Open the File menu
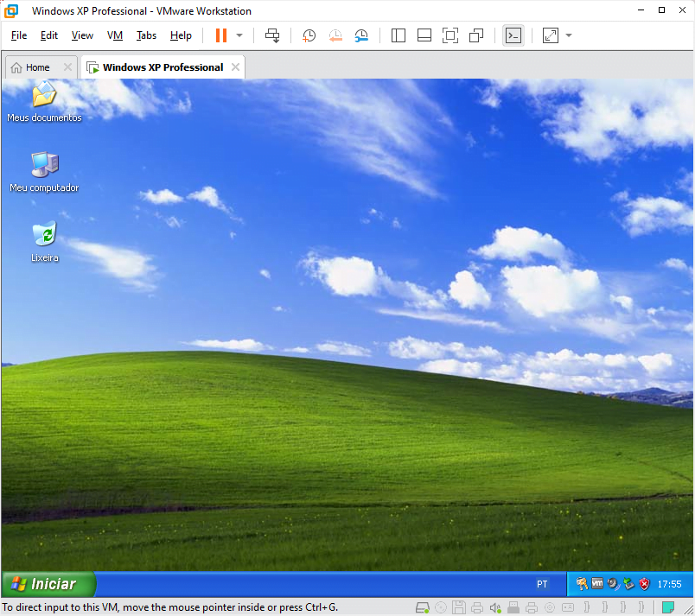Viewport: 695px width, 616px height. pyautogui.click(x=19, y=35)
